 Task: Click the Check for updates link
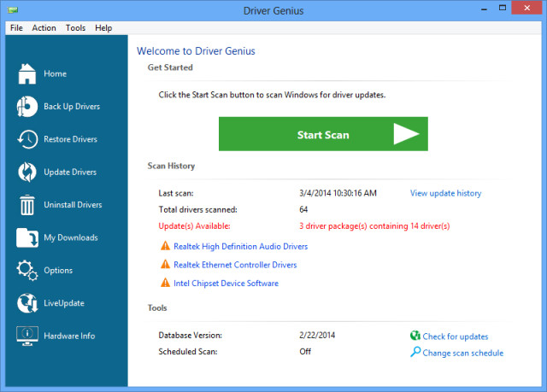pos(456,336)
